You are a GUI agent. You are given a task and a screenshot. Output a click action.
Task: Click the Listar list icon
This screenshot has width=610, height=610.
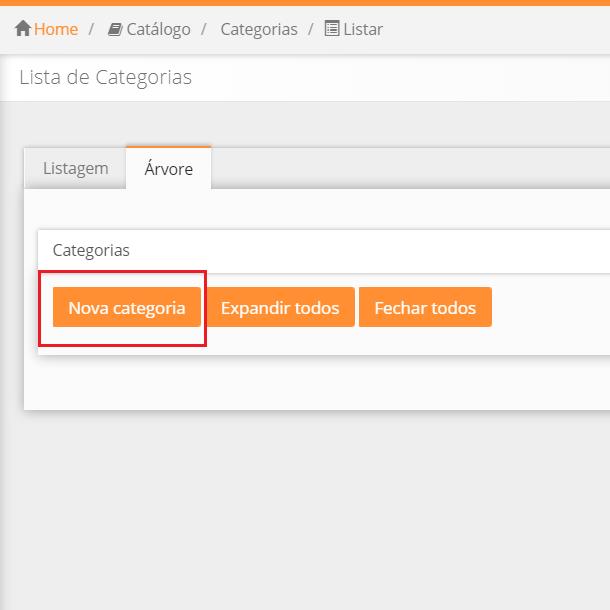point(332,29)
